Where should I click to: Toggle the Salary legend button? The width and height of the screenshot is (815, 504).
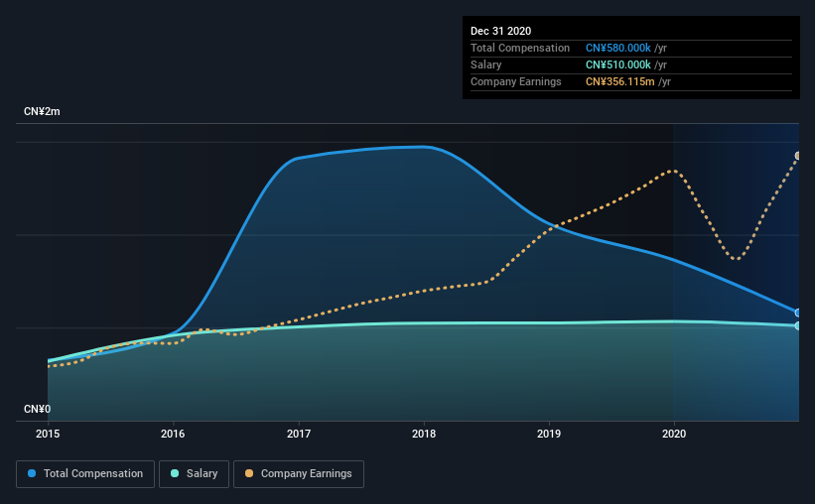(194, 474)
